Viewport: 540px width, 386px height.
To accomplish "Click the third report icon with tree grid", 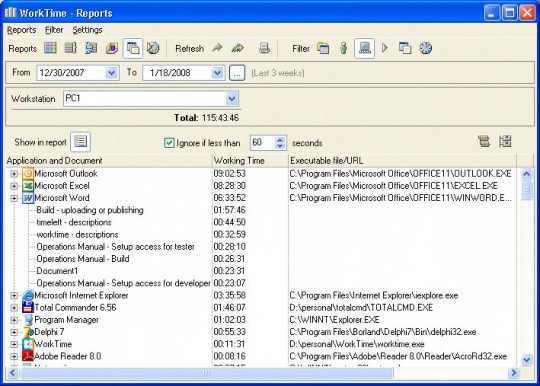I will tap(91, 48).
